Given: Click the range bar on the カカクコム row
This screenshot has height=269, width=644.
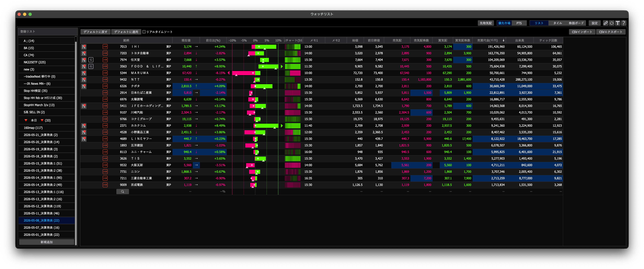Looking at the screenshot, I should tap(266, 125).
